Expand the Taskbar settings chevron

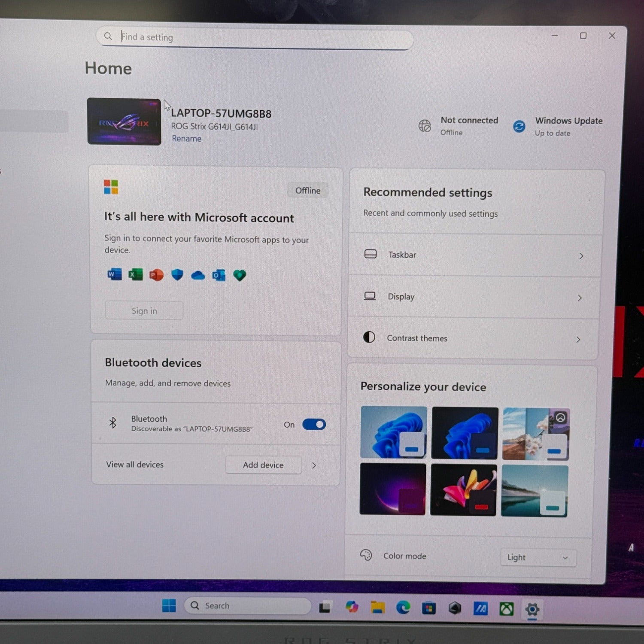click(x=581, y=256)
